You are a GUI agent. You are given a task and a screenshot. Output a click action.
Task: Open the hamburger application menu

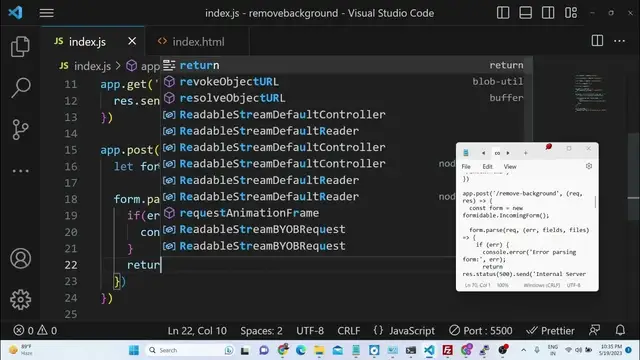click(47, 13)
